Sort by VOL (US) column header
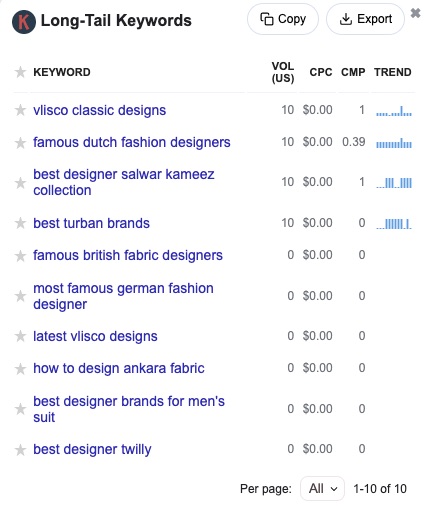Image resolution: width=426 pixels, height=514 pixels. pyautogui.click(x=283, y=72)
